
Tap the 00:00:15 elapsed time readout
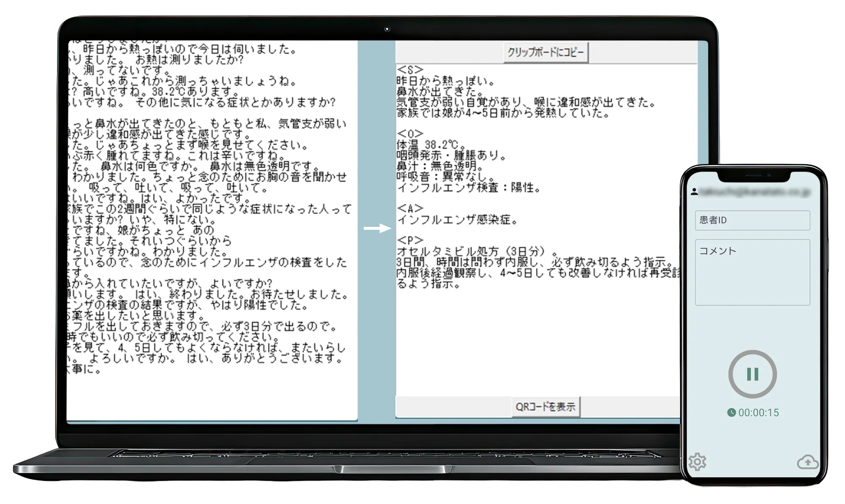[x=758, y=413]
